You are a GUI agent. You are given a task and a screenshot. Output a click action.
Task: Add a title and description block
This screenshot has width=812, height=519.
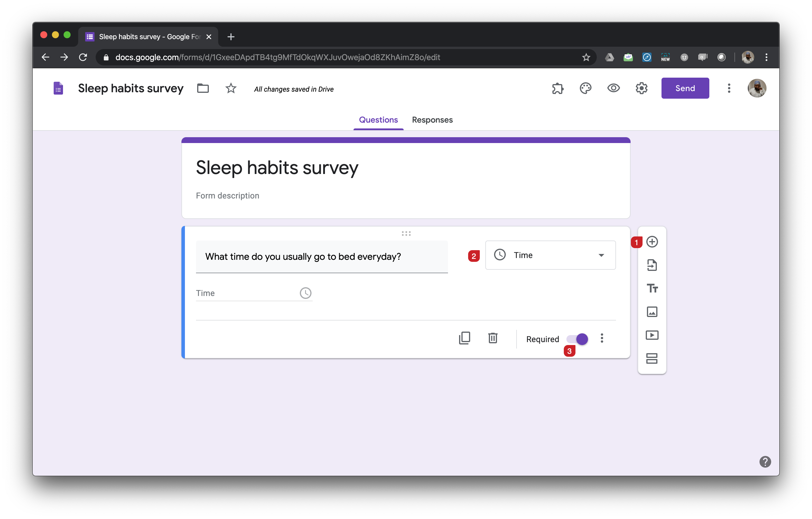click(652, 288)
